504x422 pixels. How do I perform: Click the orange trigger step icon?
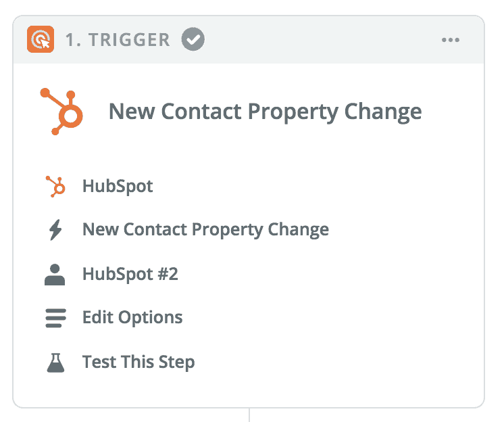pyautogui.click(x=41, y=39)
